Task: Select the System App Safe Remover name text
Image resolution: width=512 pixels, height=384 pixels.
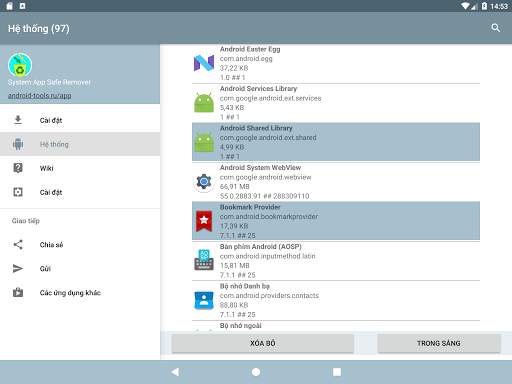Action: pyautogui.click(x=49, y=82)
